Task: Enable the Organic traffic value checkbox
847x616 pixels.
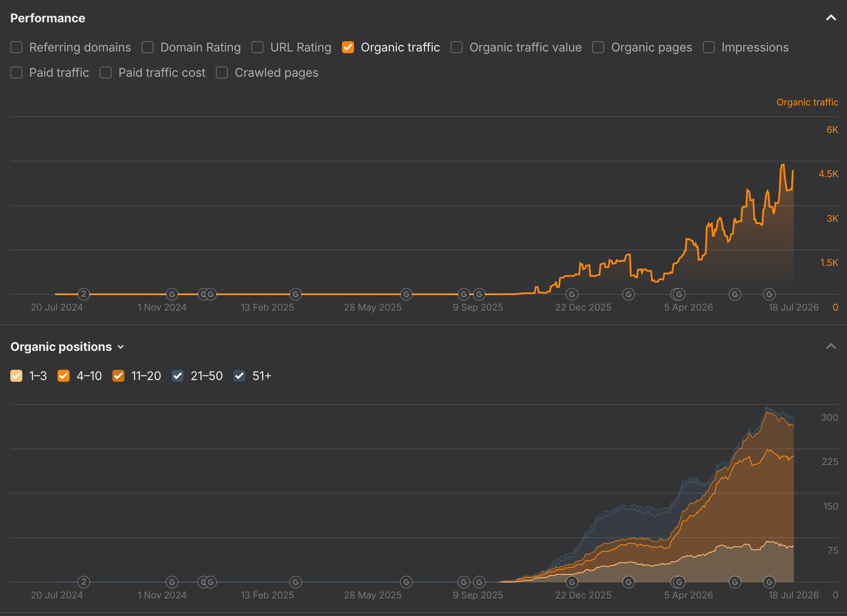Action: point(457,47)
